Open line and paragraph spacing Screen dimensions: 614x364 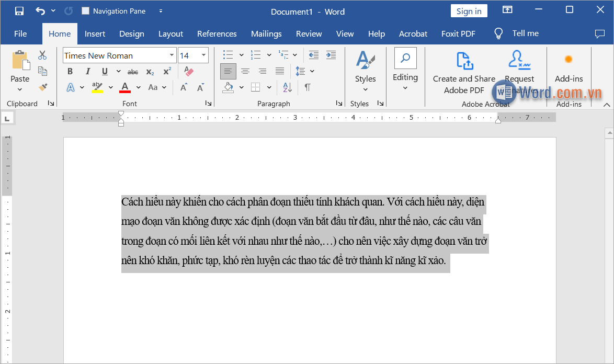pyautogui.click(x=300, y=71)
